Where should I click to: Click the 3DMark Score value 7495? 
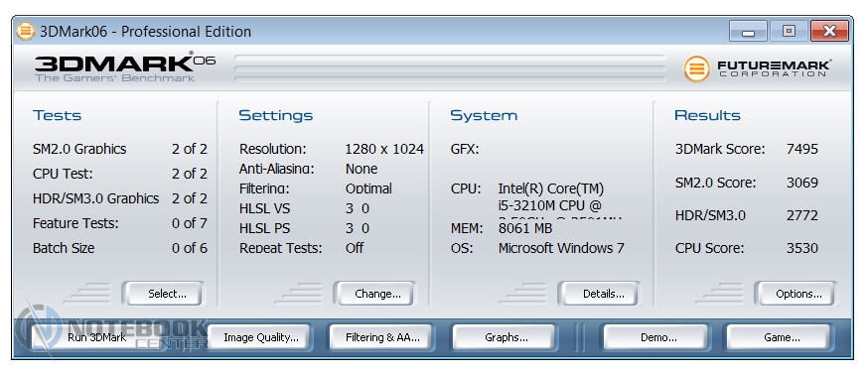pos(801,149)
